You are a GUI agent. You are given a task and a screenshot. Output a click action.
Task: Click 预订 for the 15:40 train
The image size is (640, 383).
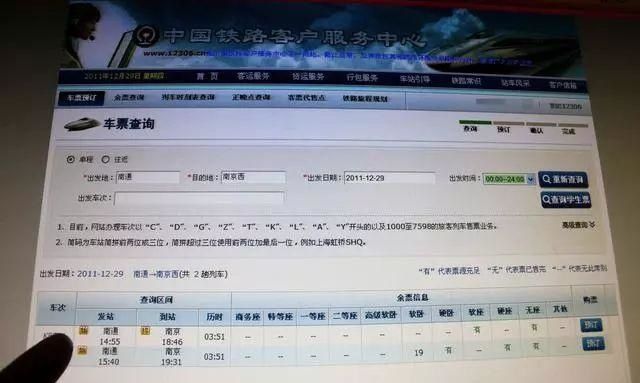pyautogui.click(x=593, y=343)
